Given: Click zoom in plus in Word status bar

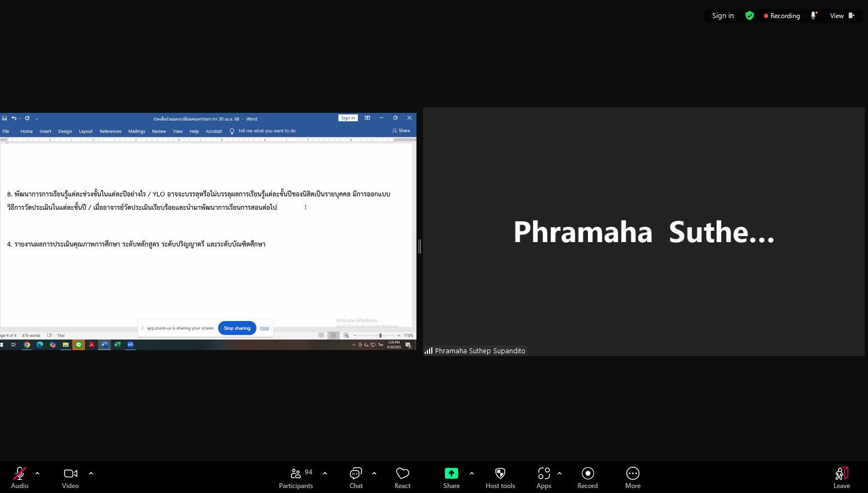Looking at the screenshot, I should (x=399, y=335).
